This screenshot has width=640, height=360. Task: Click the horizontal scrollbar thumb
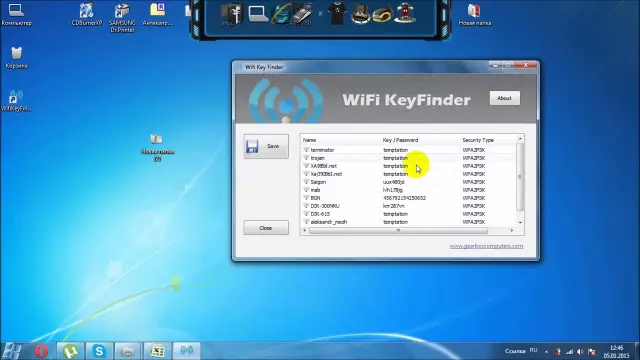398,231
